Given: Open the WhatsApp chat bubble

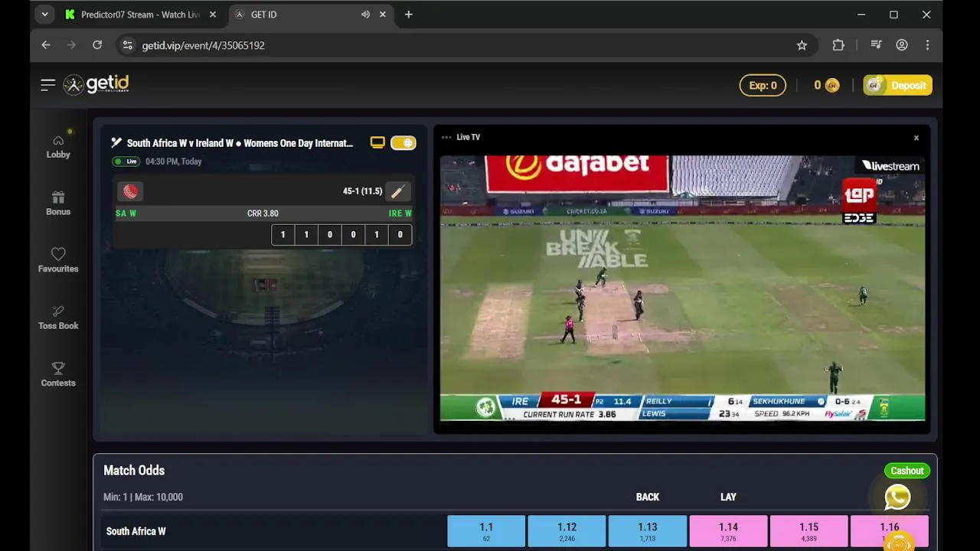Looking at the screenshot, I should pyautogui.click(x=897, y=497).
